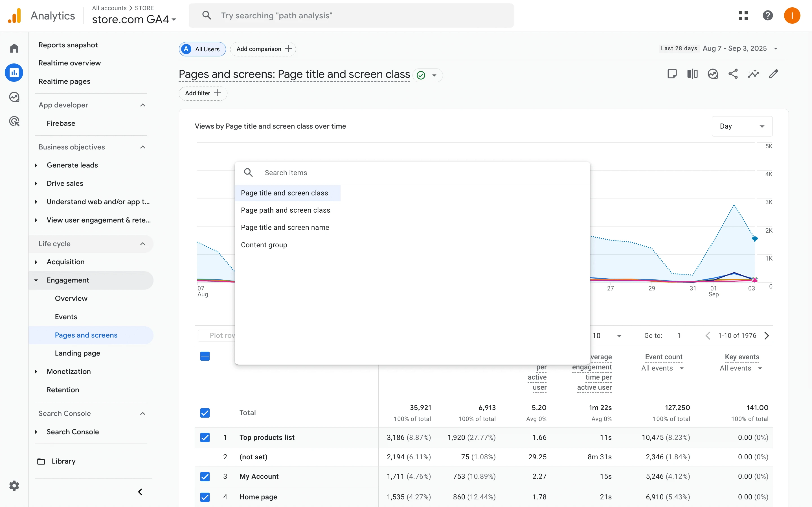
Task: Open the comparison panel icon near the report title
Action: click(692, 73)
